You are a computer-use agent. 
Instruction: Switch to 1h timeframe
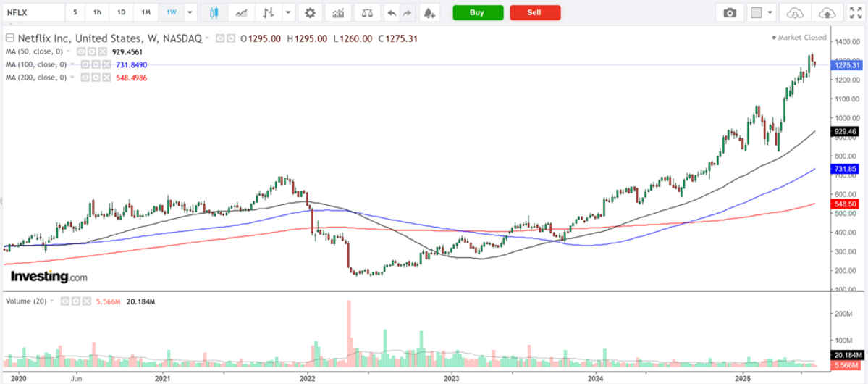pos(97,13)
